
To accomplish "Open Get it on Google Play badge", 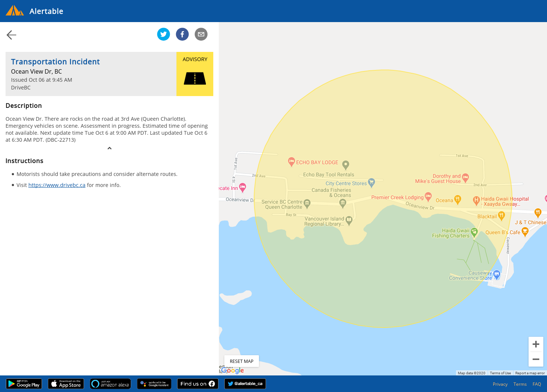I will pyautogui.click(x=24, y=384).
